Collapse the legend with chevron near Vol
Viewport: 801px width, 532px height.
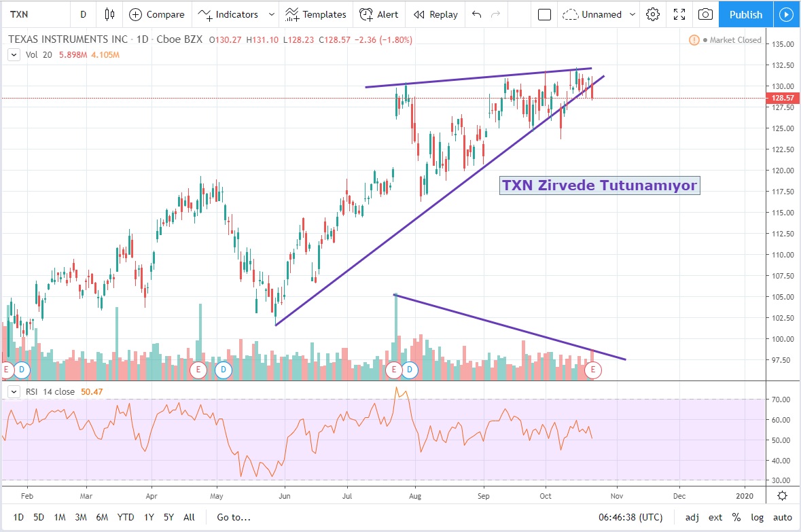(x=14, y=54)
